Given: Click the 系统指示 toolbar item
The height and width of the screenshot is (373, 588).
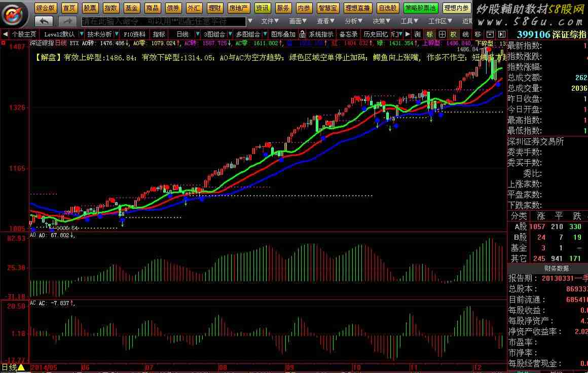Looking at the screenshot, I should [x=321, y=34].
